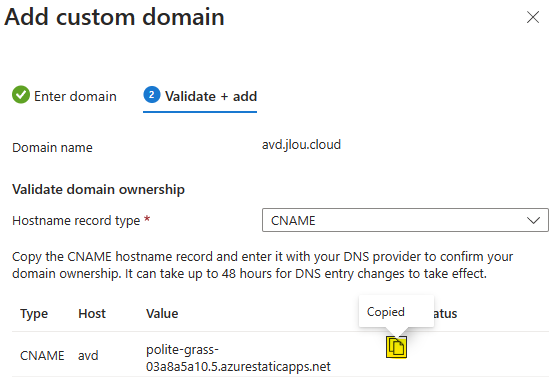Click the Type column header
The height and width of the screenshot is (386, 555).
(34, 313)
